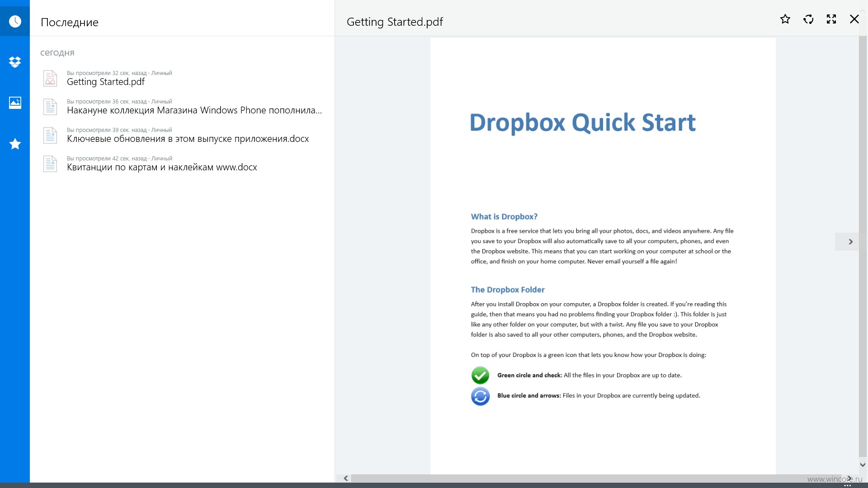Click the PDF file icon for Getting Started.pdf
The height and width of the screenshot is (488, 868).
coord(50,78)
